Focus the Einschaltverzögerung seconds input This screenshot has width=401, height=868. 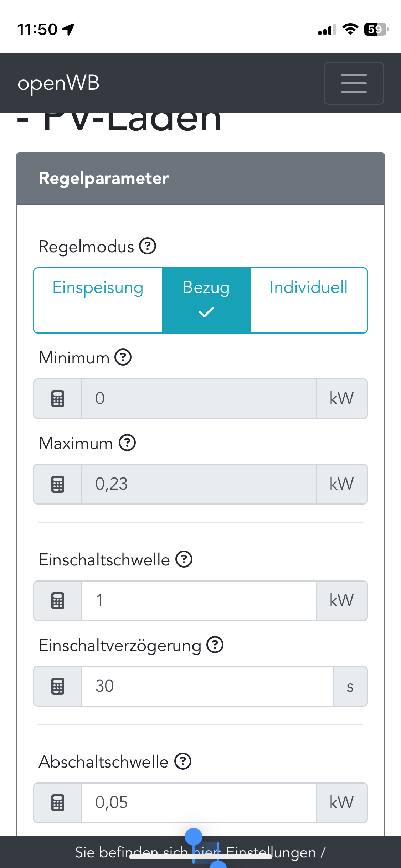(207, 686)
